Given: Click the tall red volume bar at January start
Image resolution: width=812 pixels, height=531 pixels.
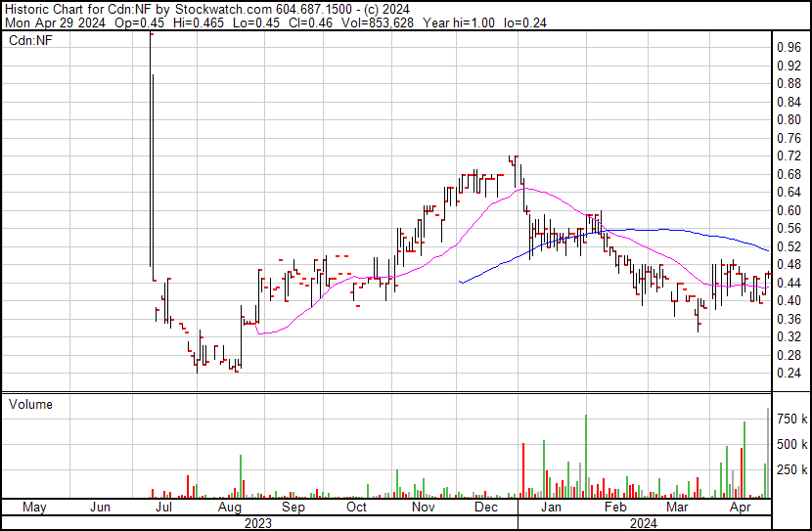Looking at the screenshot, I should pos(523,470).
